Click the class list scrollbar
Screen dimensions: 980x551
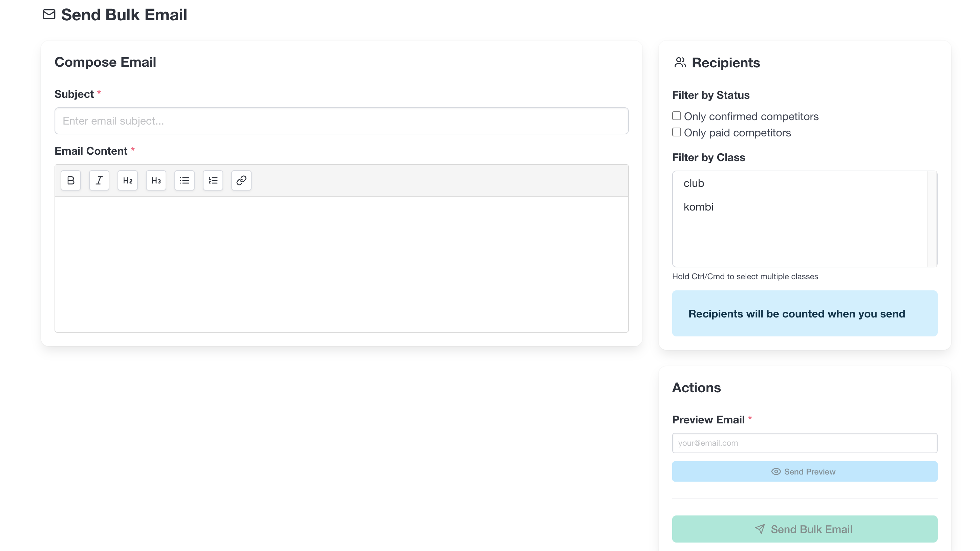(x=932, y=219)
